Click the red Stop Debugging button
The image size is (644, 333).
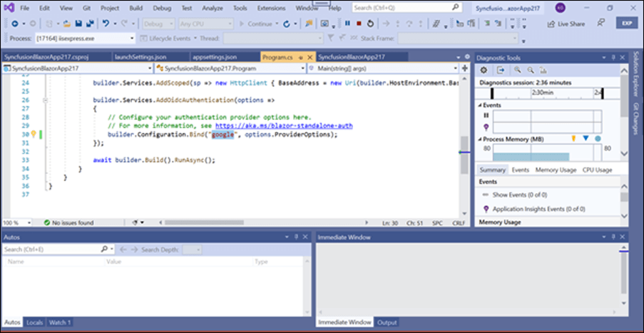pos(358,24)
